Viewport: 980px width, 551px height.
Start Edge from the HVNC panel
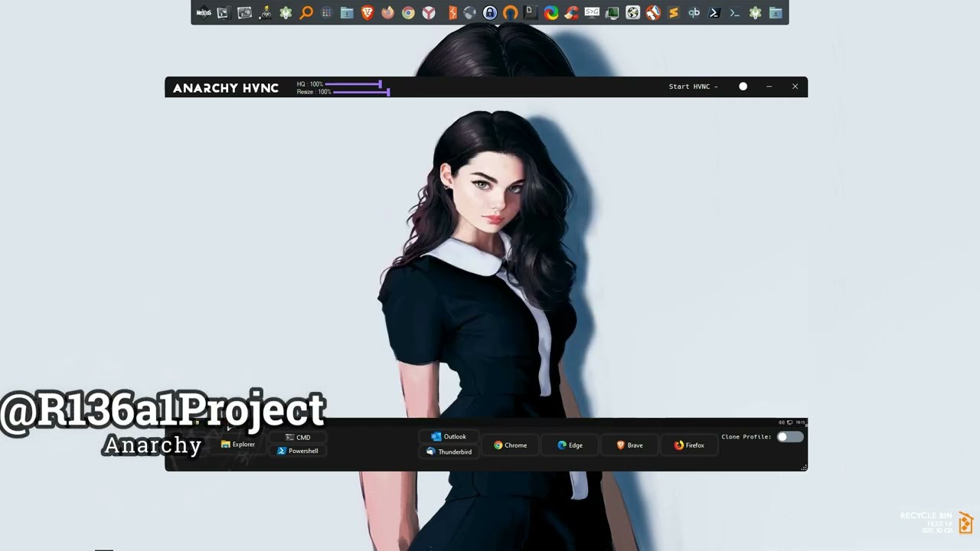[570, 445]
